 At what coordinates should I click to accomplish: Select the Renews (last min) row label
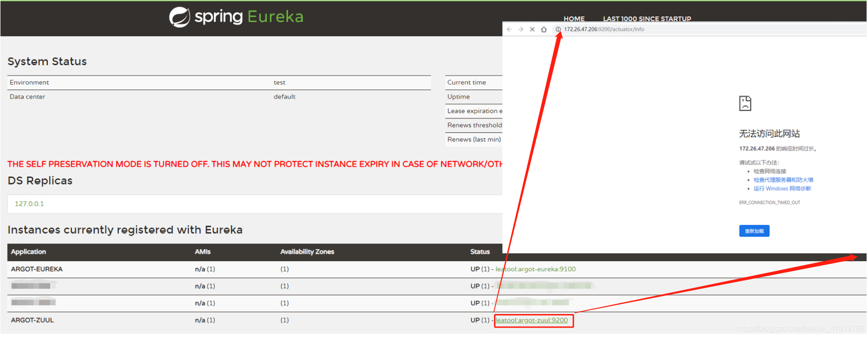coord(474,140)
